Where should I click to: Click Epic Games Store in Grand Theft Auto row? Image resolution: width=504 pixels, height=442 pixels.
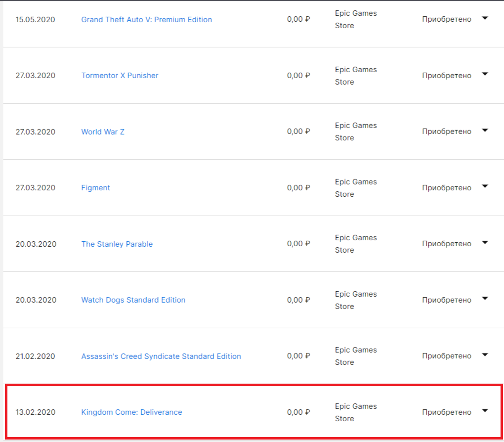[356, 19]
